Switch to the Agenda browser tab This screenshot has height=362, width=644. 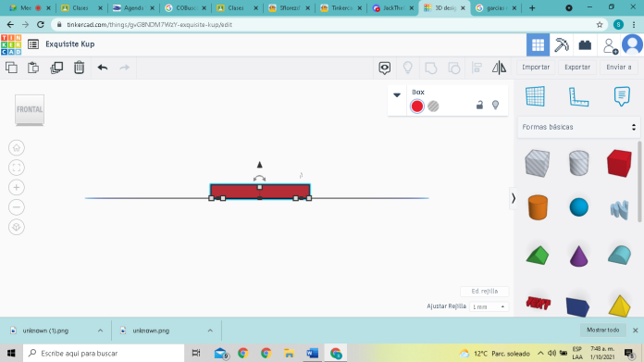coord(133,7)
